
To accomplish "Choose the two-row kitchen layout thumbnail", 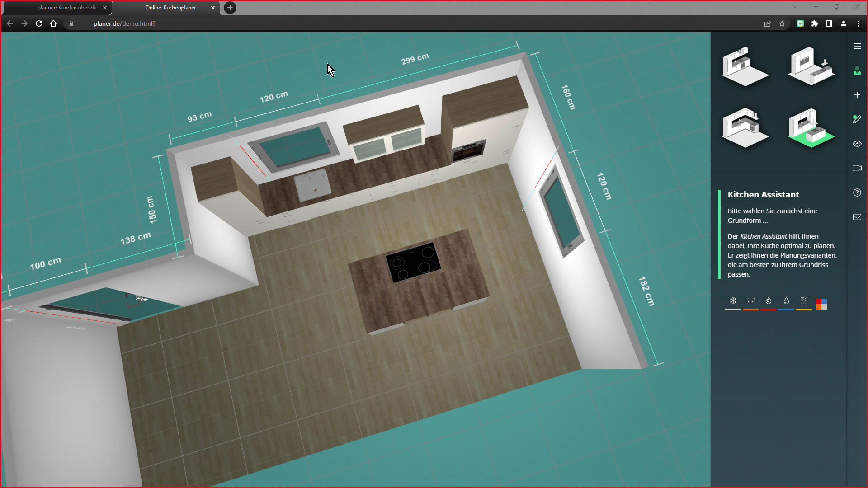I will (x=811, y=66).
